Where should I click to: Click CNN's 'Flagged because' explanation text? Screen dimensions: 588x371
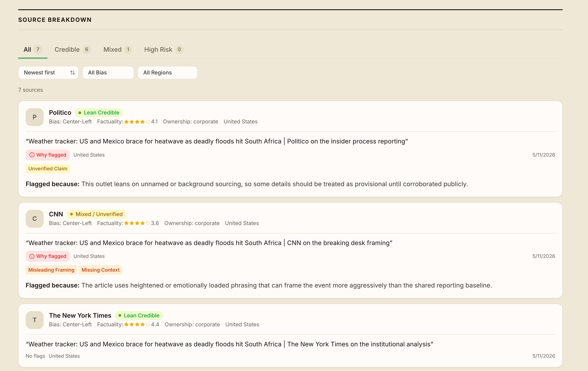pos(259,286)
